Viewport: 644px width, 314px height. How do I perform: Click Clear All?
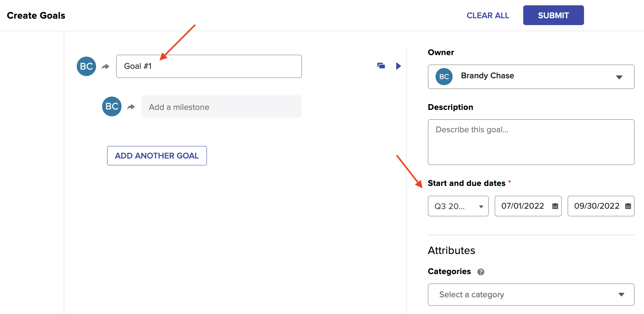[488, 16]
